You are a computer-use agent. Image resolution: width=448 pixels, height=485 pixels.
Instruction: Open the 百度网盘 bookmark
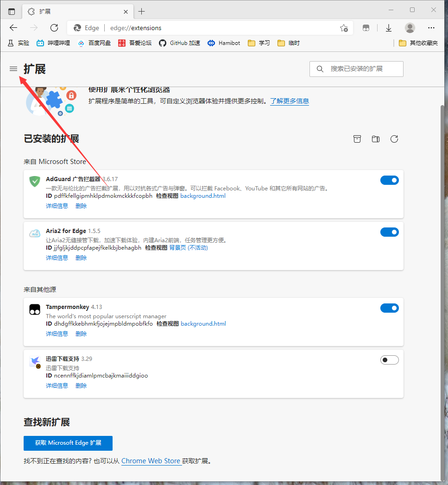[94, 43]
